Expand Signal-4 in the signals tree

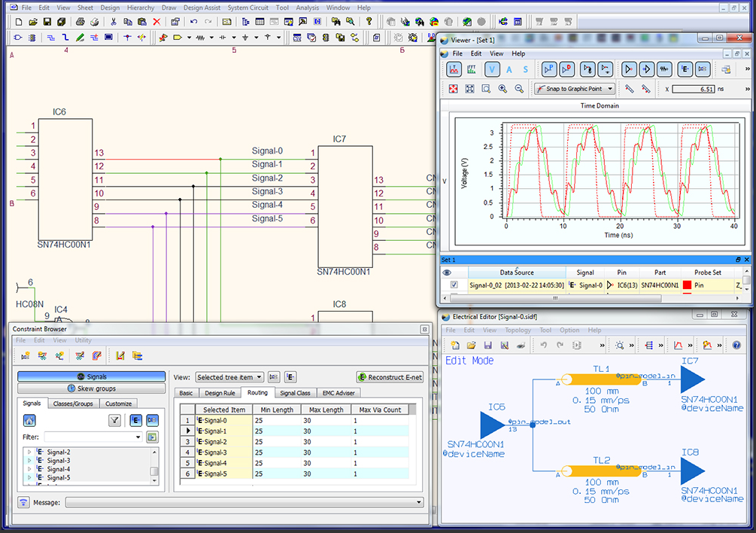(x=29, y=469)
